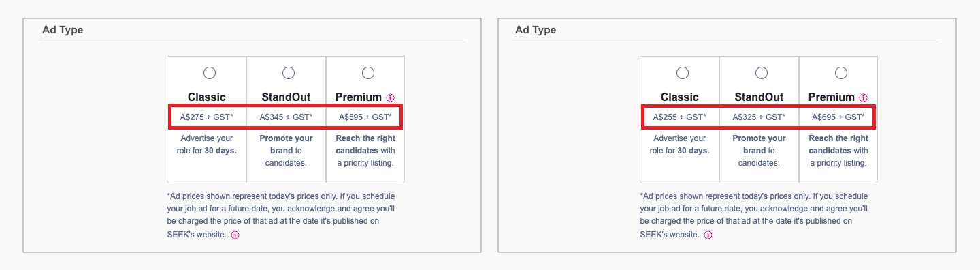
Task: Click the A$325 + GST* price cell
Action: 759,117
